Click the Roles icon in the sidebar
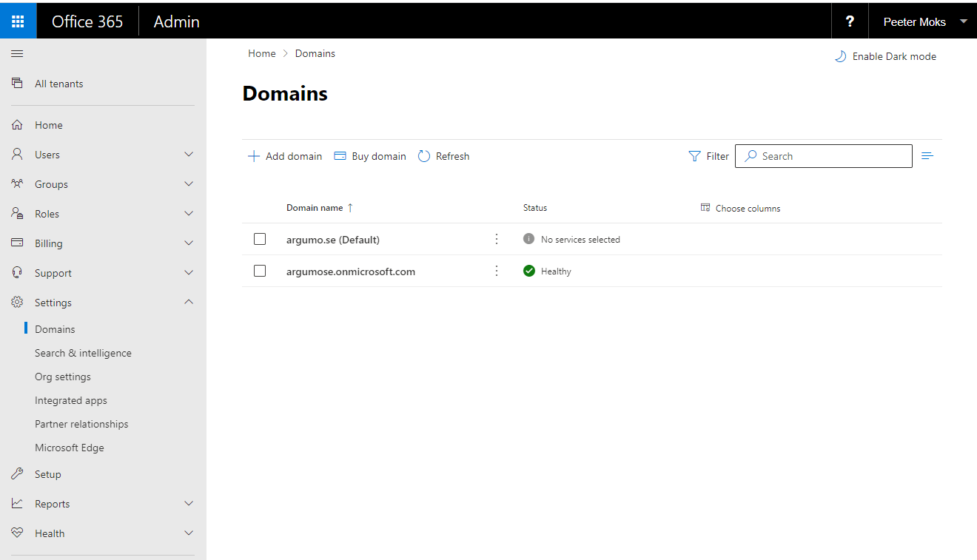 click(17, 213)
